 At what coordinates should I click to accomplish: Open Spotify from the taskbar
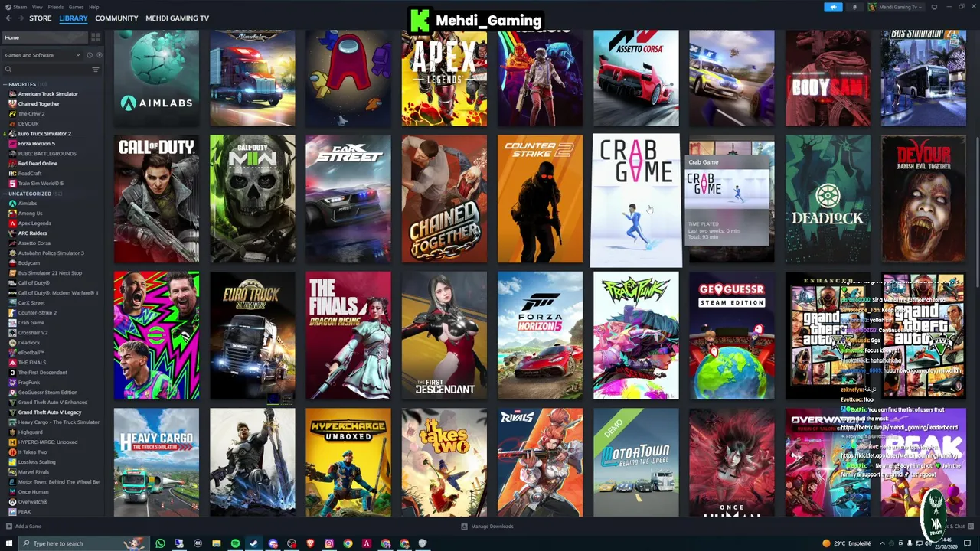[235, 543]
